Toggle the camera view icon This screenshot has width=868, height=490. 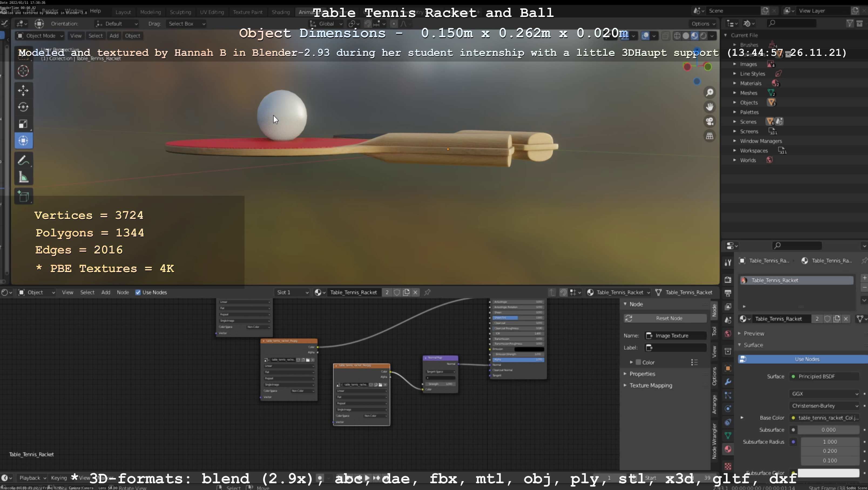coord(710,121)
